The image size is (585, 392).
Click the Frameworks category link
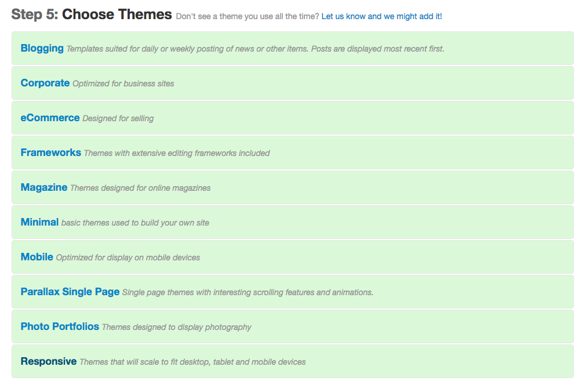(x=50, y=153)
